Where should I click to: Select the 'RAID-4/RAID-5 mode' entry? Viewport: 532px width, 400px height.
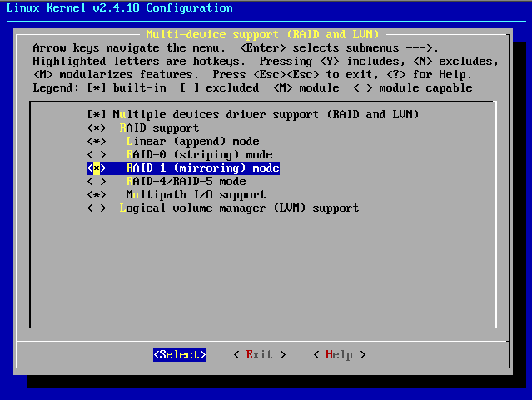(186, 182)
